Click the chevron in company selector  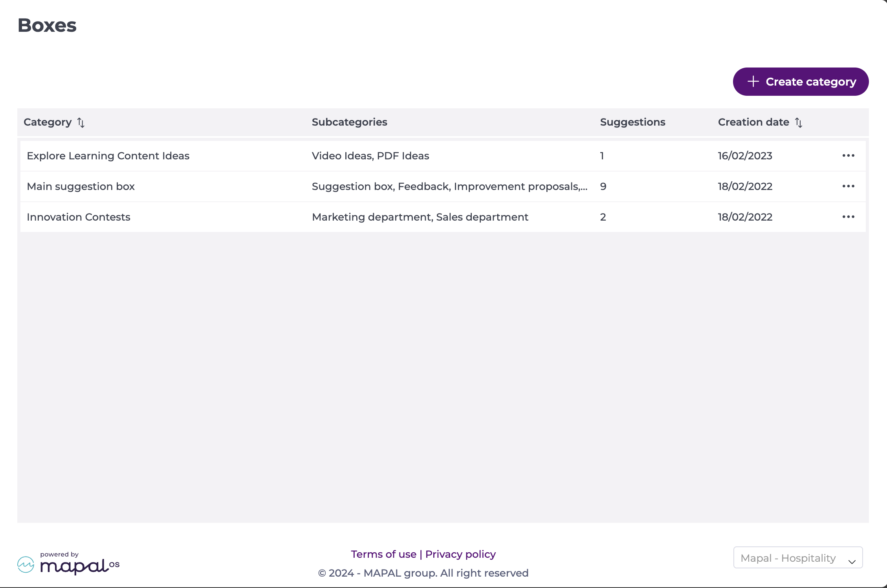tap(852, 562)
